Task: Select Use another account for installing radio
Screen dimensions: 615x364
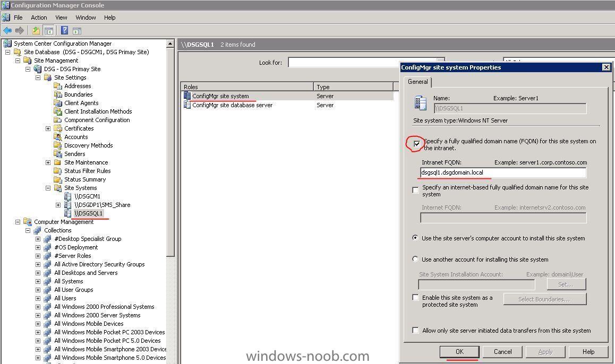Action: click(415, 259)
